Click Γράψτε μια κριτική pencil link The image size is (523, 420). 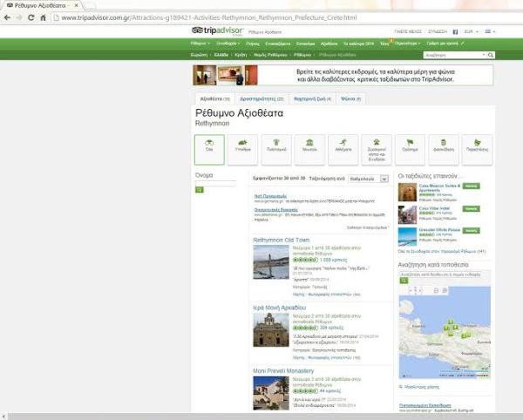pos(445,44)
